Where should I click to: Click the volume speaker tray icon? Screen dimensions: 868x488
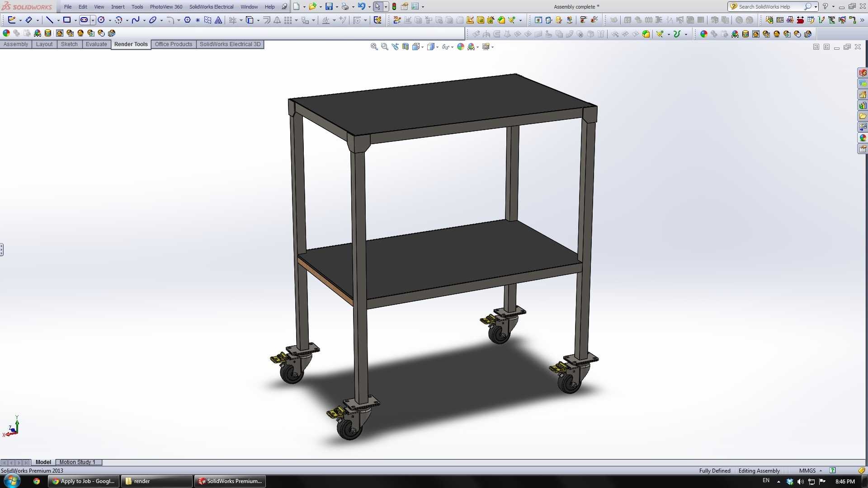coord(801,482)
